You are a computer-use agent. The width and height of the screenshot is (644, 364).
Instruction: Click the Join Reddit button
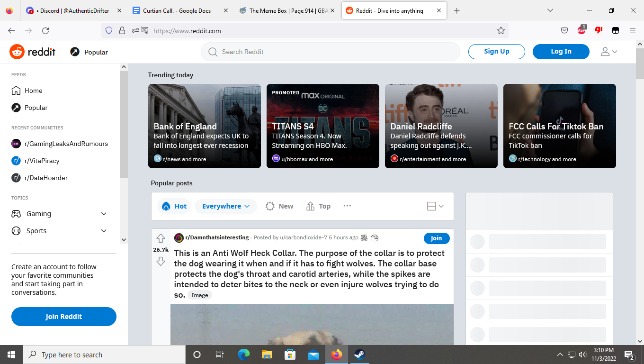pos(64,317)
